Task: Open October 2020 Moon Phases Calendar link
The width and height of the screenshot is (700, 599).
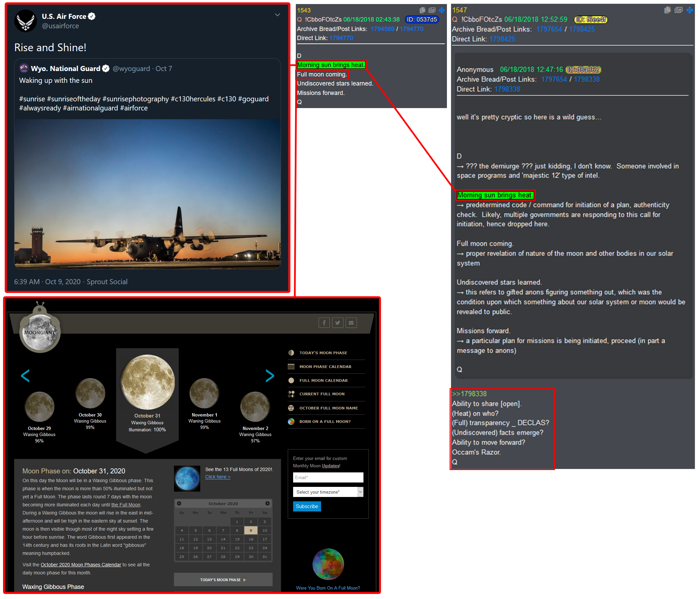Action: (x=81, y=565)
